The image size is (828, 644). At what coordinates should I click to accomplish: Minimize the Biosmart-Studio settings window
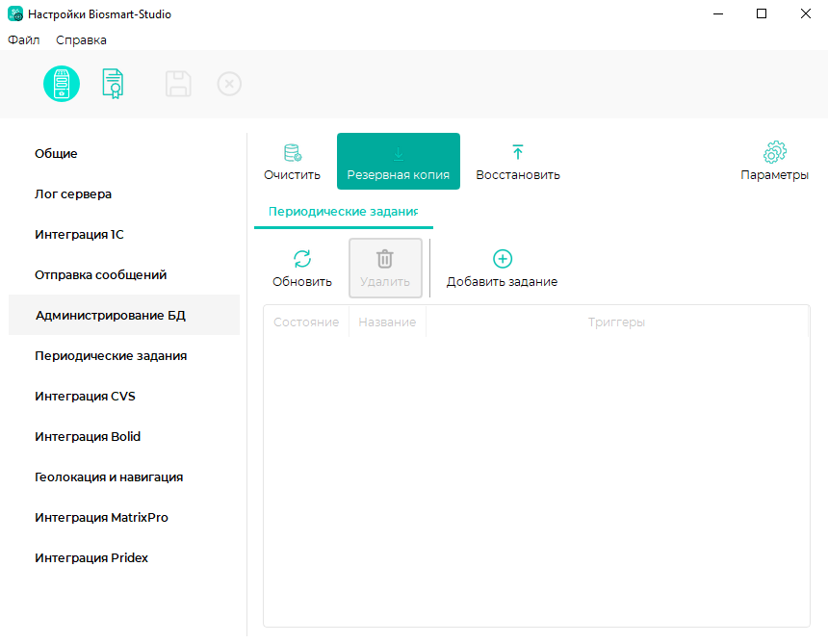(718, 13)
